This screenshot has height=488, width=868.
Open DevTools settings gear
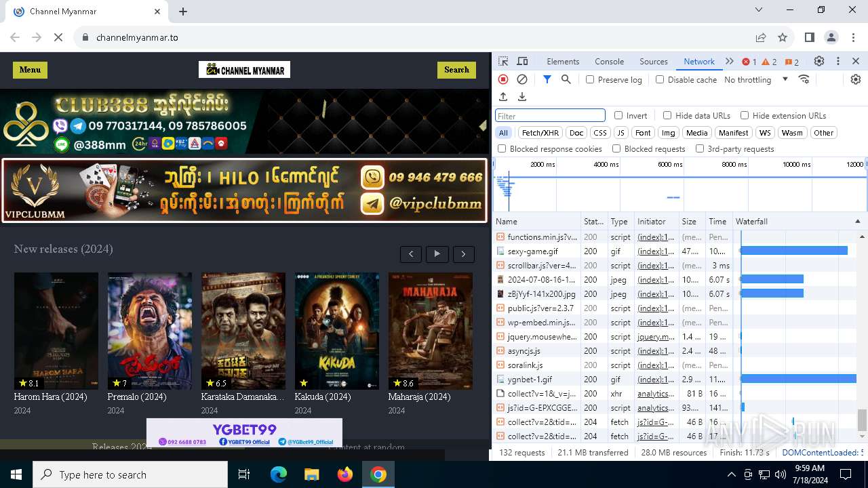tap(819, 61)
